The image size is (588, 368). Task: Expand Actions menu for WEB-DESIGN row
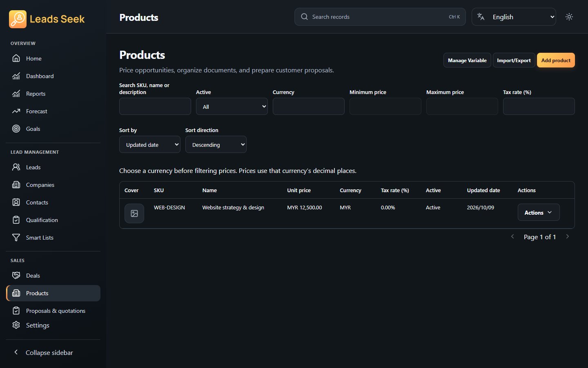point(539,213)
